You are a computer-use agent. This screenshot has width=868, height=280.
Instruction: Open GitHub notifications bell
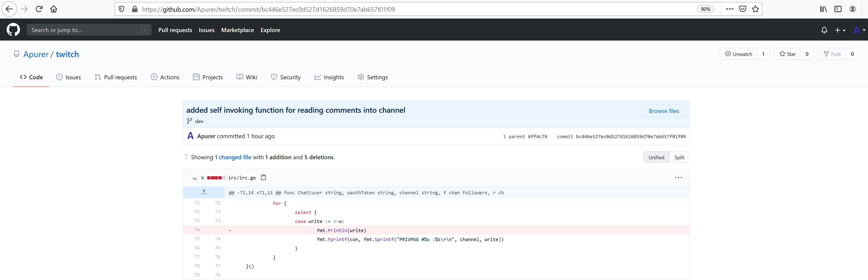click(x=824, y=30)
